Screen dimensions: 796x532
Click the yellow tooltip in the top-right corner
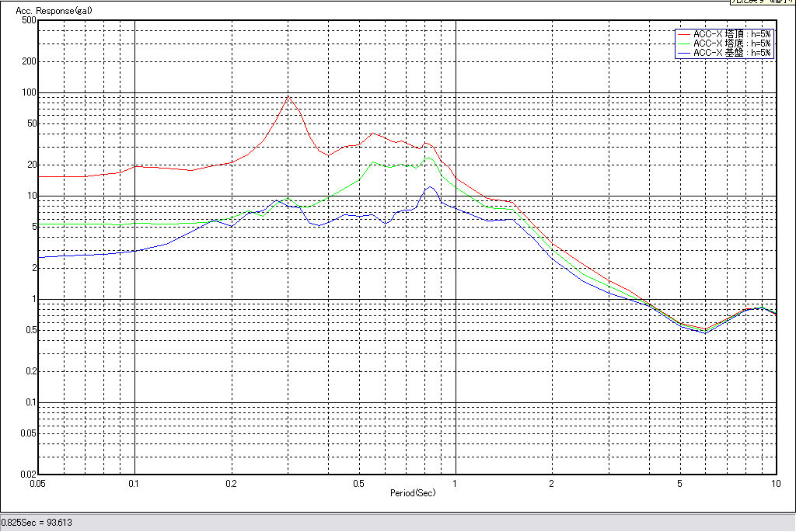tap(762, 2)
